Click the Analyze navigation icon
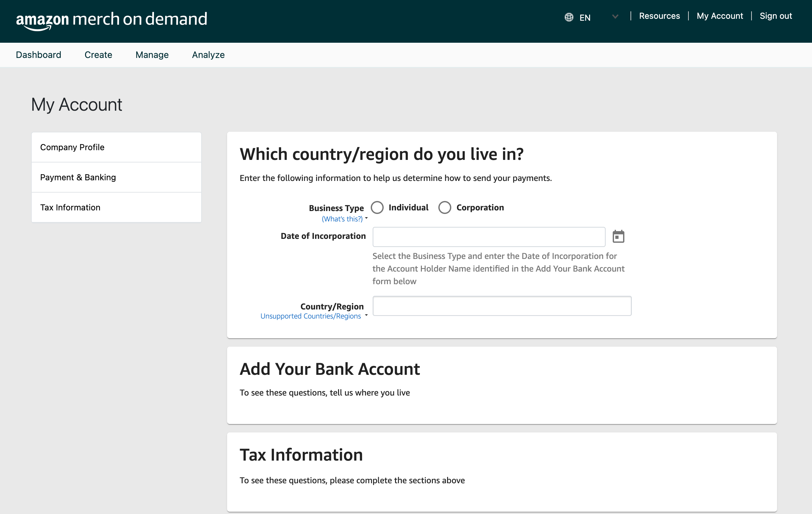 pos(208,54)
